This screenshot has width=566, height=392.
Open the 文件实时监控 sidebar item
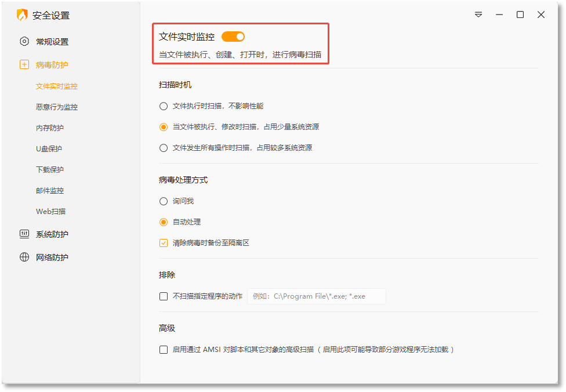(57, 86)
